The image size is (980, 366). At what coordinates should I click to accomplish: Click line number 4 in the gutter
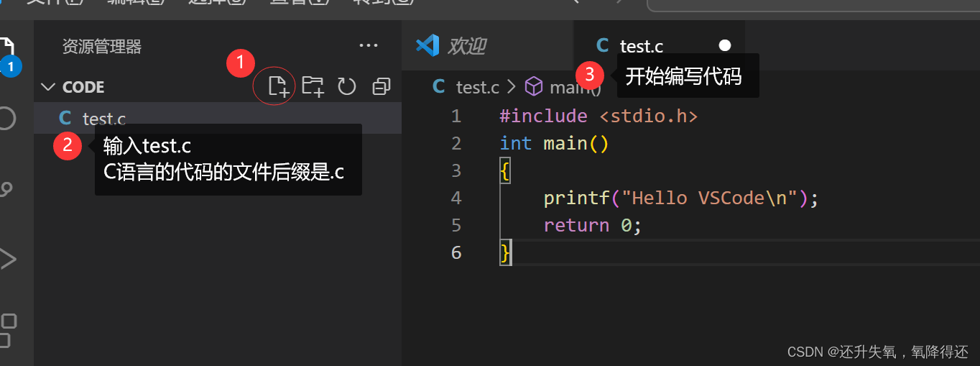(x=456, y=198)
